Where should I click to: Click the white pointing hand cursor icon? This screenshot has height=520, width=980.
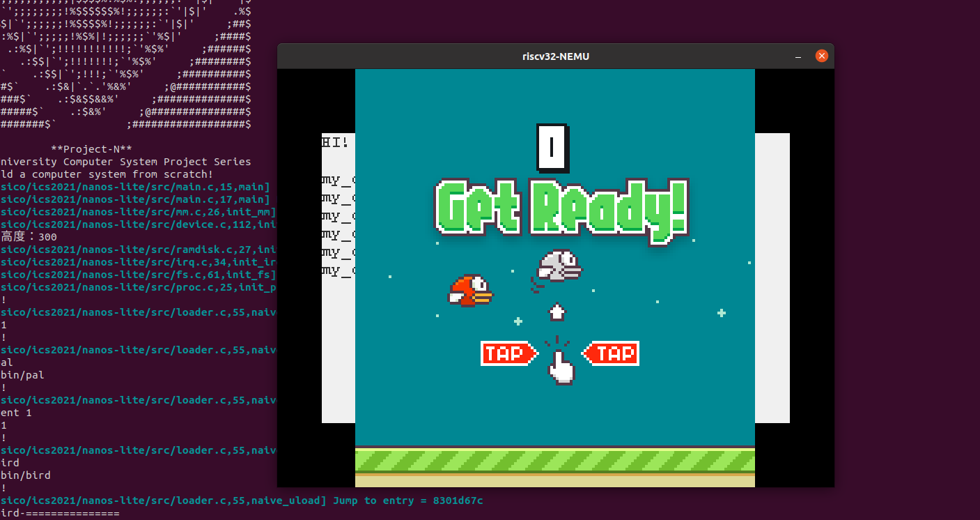pos(560,367)
